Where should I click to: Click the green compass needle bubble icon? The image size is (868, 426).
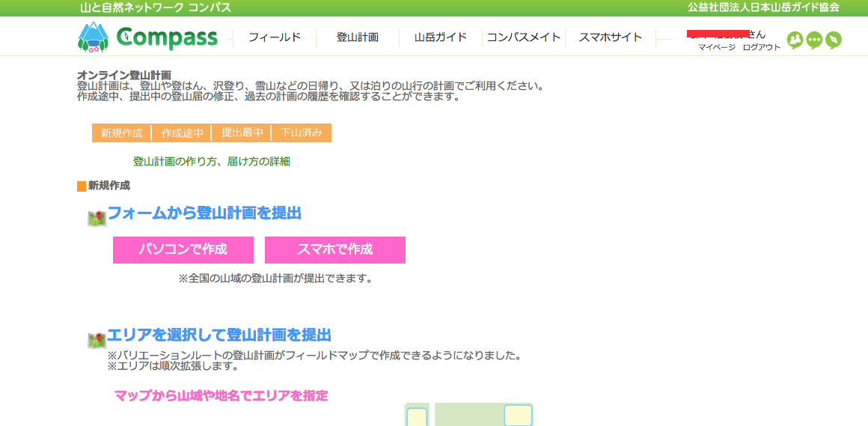click(x=834, y=40)
